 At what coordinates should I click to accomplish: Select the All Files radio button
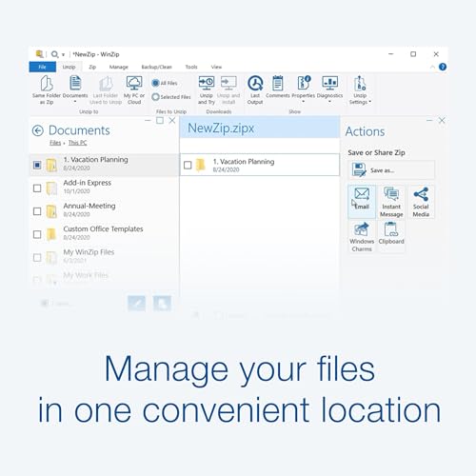click(155, 83)
